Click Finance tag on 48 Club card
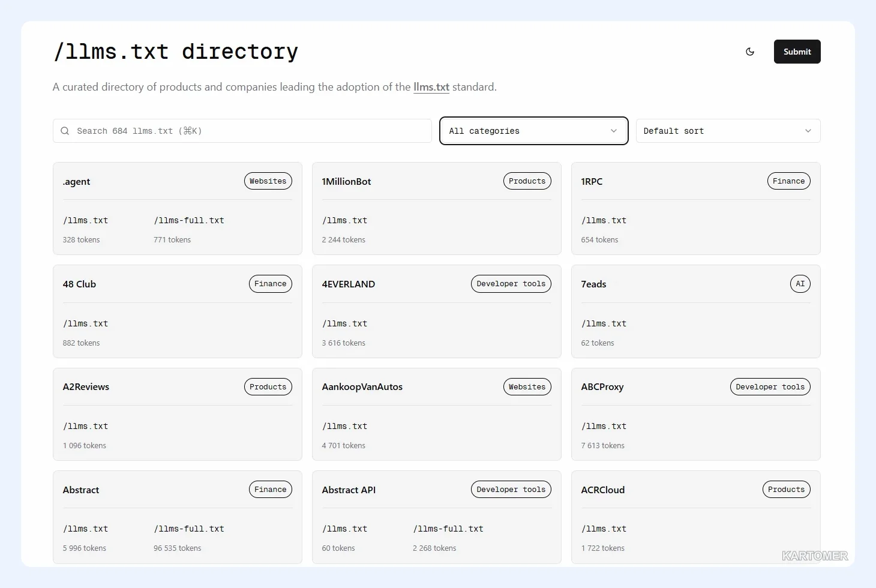The image size is (876, 588). 270,284
